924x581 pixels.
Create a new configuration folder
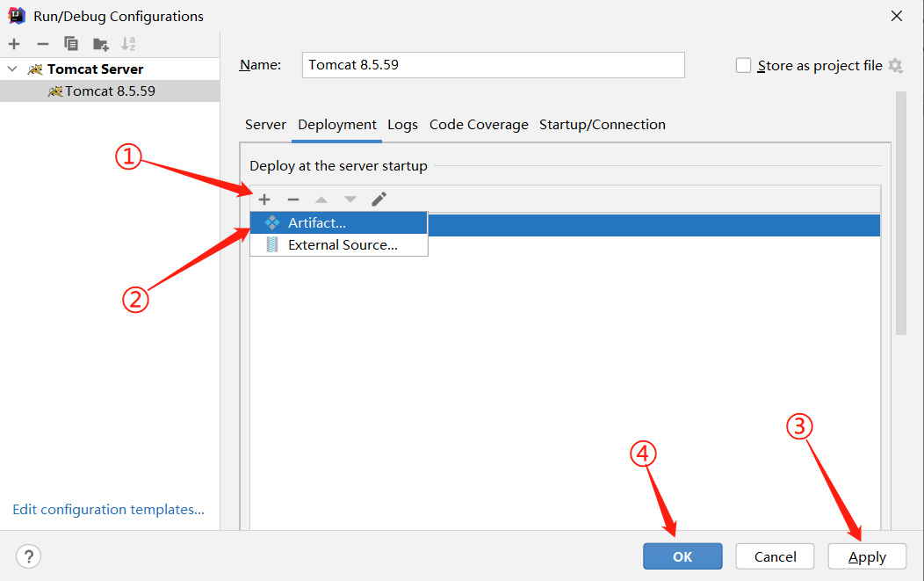click(101, 44)
